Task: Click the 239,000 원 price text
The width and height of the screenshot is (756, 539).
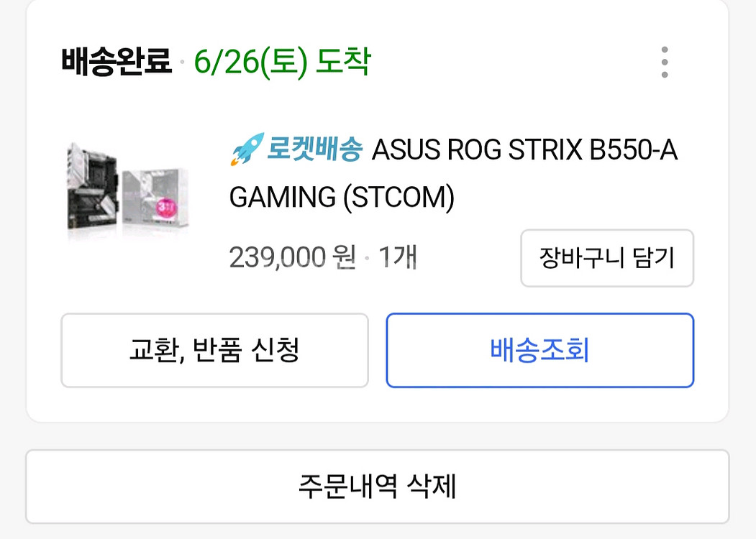Action: [292, 257]
